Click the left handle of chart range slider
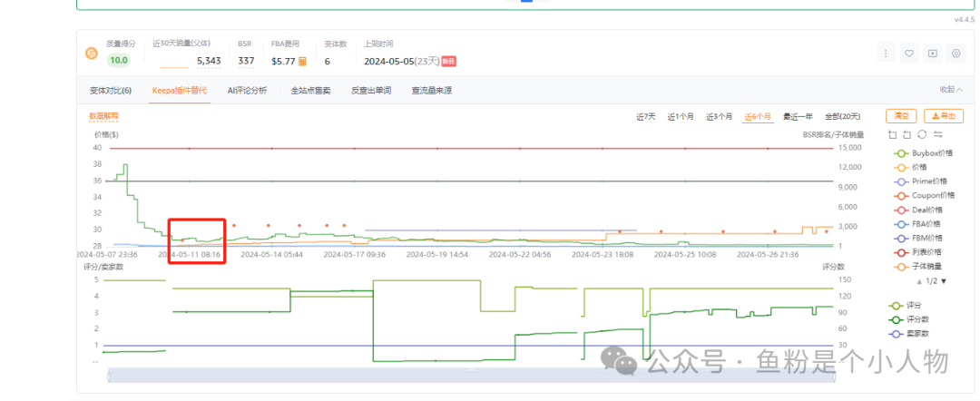 point(110,376)
